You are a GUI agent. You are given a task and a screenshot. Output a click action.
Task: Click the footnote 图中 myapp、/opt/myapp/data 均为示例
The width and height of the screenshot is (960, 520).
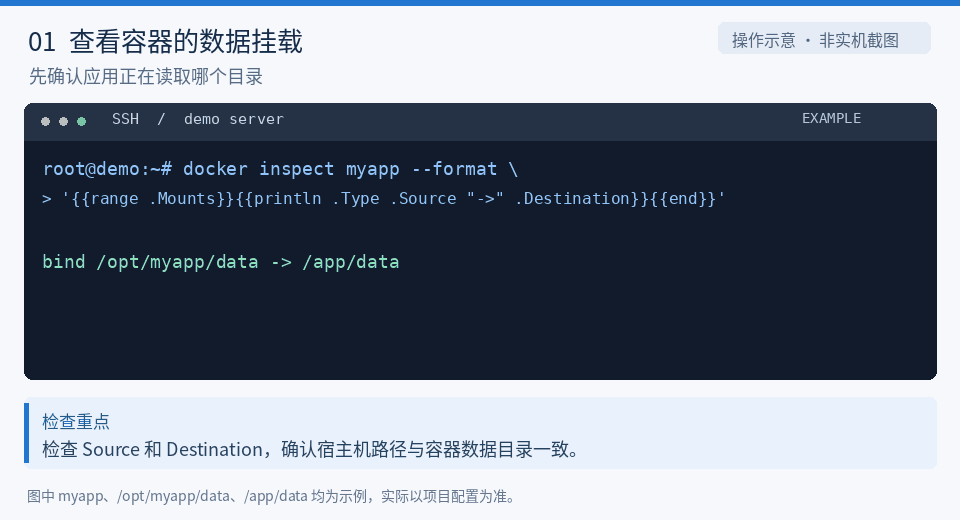click(271, 496)
